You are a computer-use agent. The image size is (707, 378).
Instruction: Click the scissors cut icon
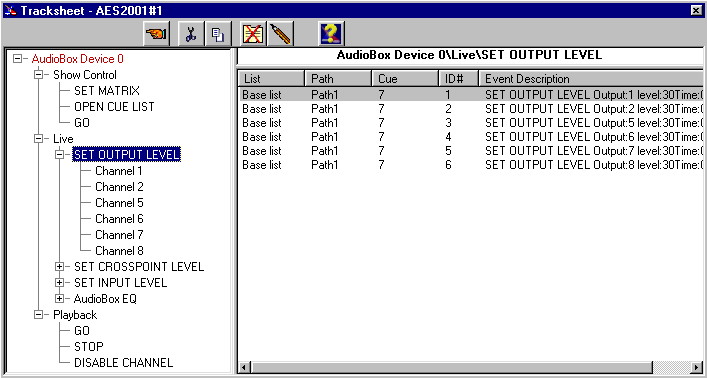(190, 34)
